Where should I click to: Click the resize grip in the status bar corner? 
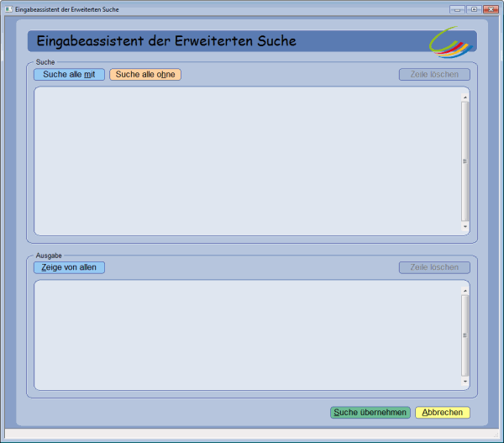click(496, 435)
